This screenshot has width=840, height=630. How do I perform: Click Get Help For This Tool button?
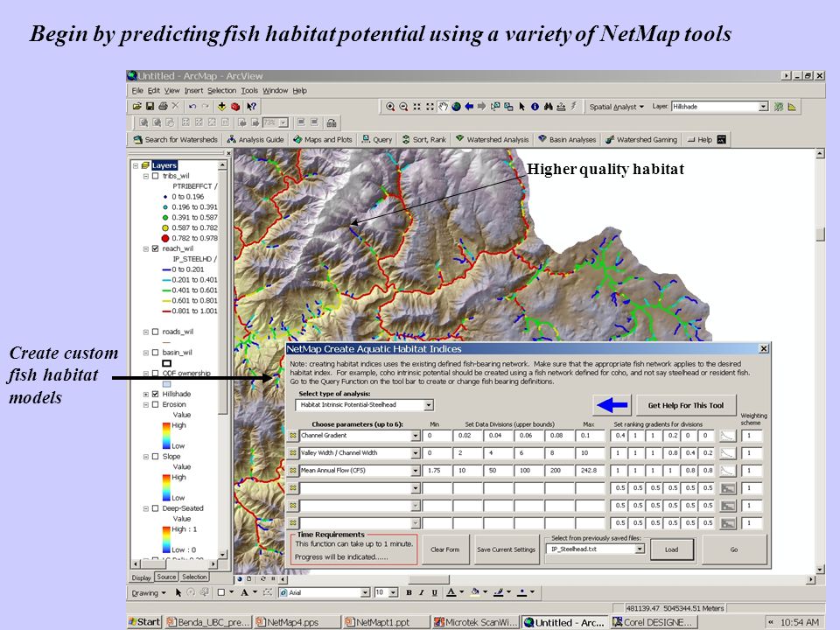[686, 405]
